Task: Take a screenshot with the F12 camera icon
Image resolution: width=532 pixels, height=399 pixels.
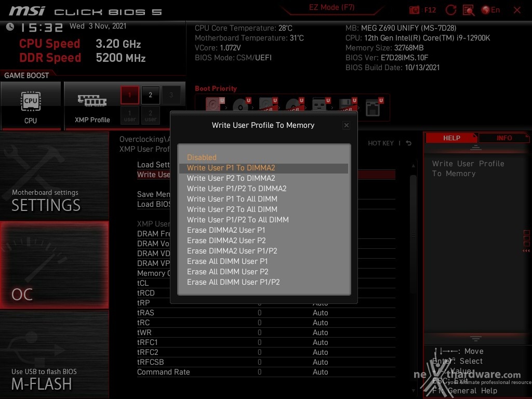Action: click(414, 10)
